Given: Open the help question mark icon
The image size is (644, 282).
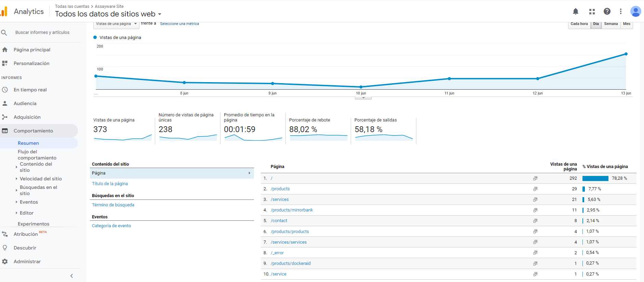Looking at the screenshot, I should 607,11.
